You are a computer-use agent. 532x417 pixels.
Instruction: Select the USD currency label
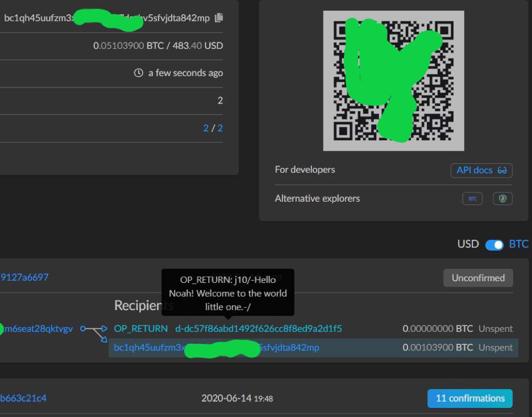(x=468, y=244)
